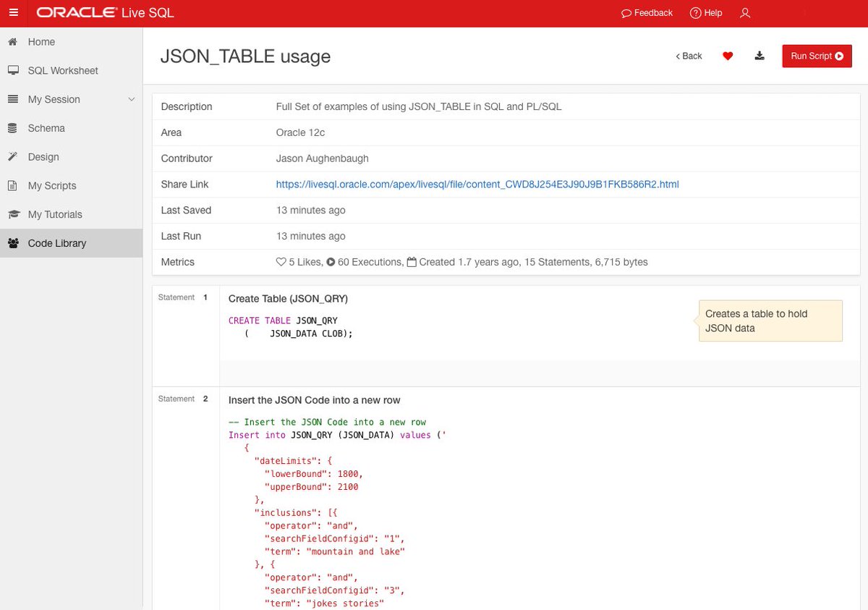Viewport: 868px width, 610px height.
Task: Click the Run Script button
Action: [x=817, y=56]
